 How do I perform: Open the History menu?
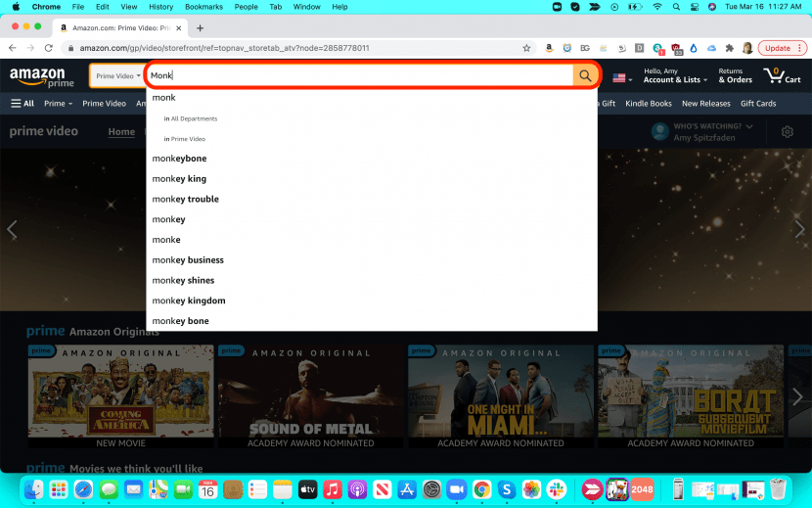pos(161,7)
